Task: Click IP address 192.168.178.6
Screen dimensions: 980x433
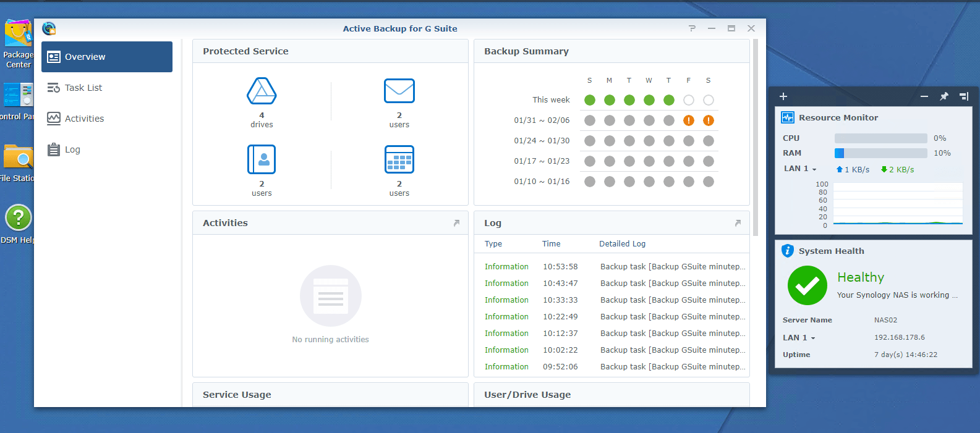Action: pos(900,337)
